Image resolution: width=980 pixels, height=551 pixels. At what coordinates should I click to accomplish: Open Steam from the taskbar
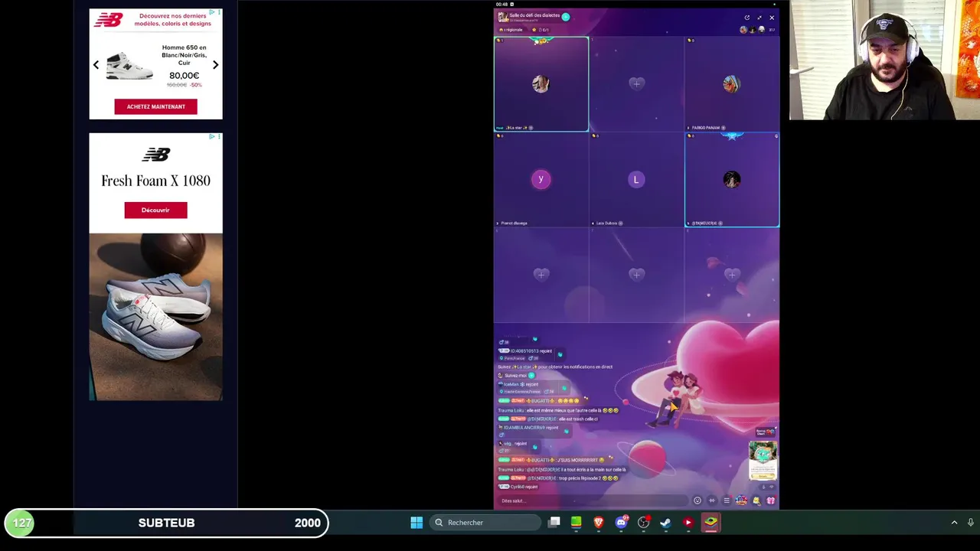tap(665, 523)
